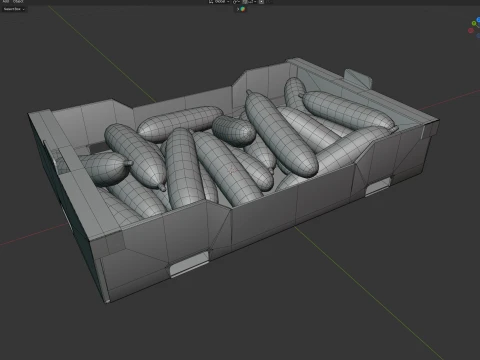Open the Add menu in header
Image resolution: width=480 pixels, height=360 pixels.
tap(6, 1)
